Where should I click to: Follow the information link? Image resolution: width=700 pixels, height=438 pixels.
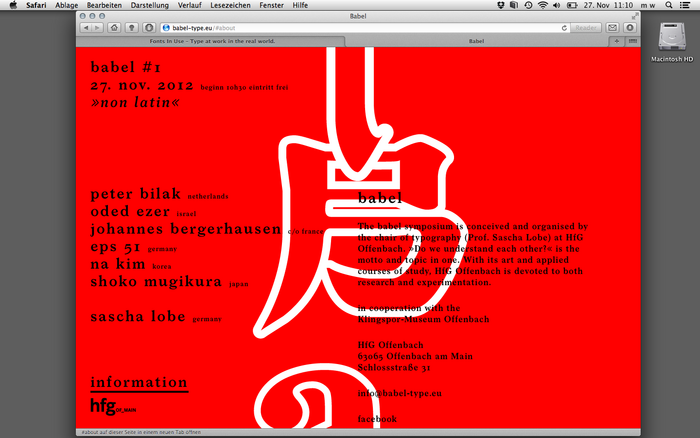(x=139, y=383)
